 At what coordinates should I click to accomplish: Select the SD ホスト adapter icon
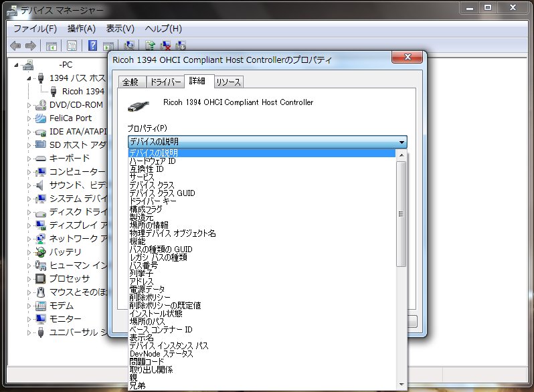click(41, 144)
